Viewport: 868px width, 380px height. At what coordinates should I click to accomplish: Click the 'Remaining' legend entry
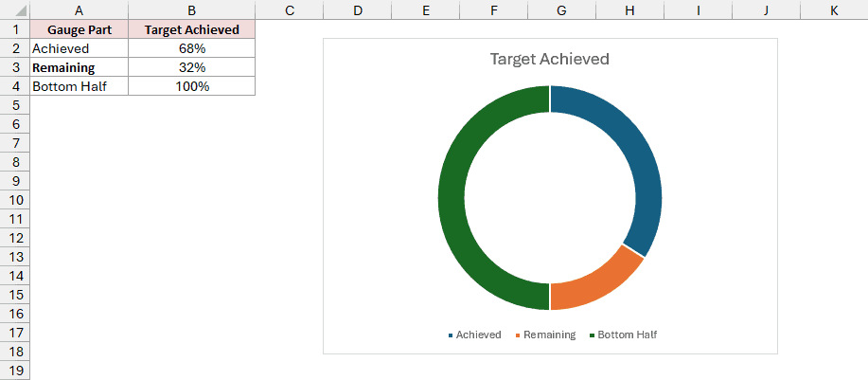(x=545, y=335)
